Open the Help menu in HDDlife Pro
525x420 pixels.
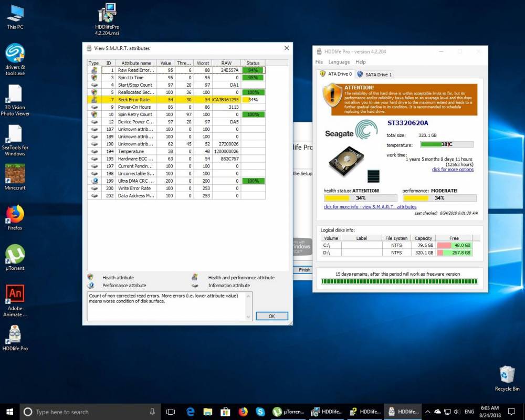pos(360,62)
